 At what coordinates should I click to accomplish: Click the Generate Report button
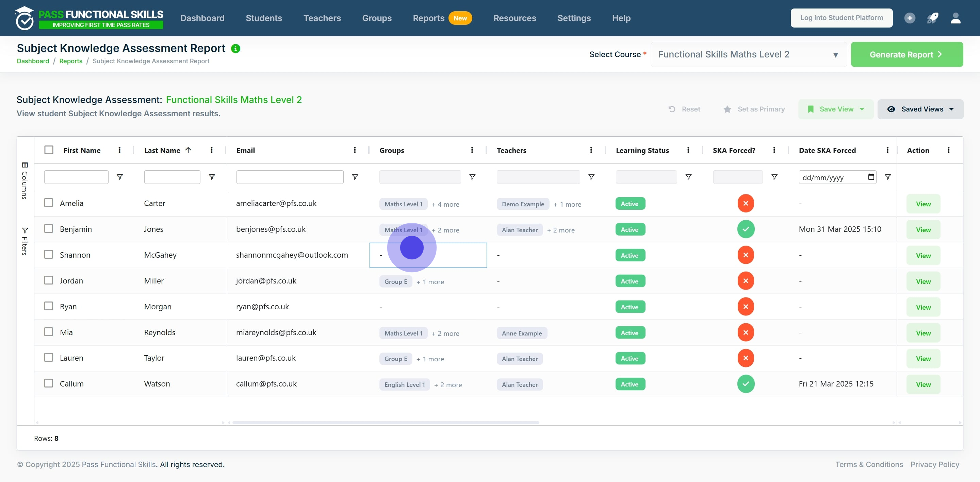pyautogui.click(x=906, y=54)
